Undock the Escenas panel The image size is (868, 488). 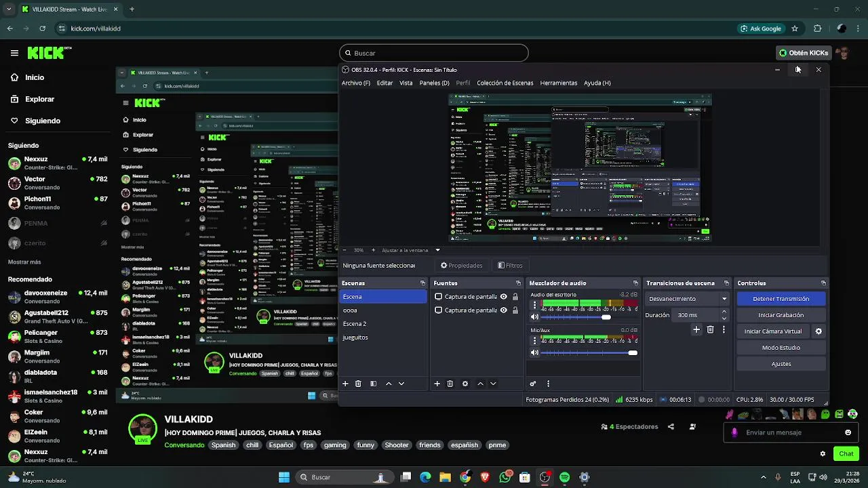(x=422, y=283)
